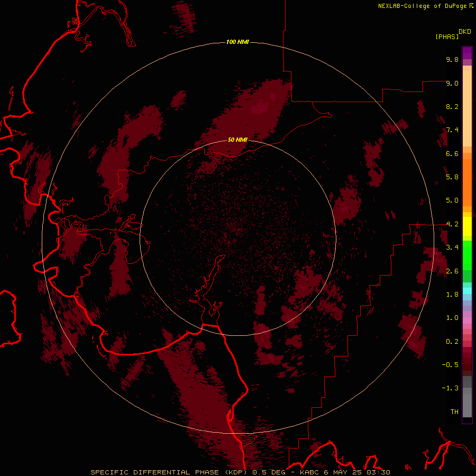Click the KABC 6 MAY 25 03:30 timestamp
This screenshot has height=476, width=476.
[345, 472]
